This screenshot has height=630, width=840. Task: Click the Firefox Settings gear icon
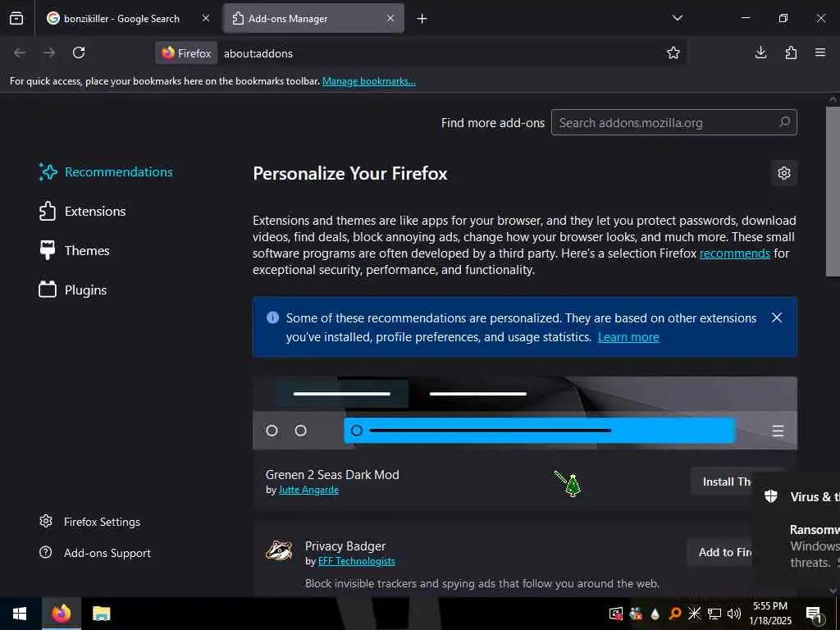pyautogui.click(x=46, y=521)
